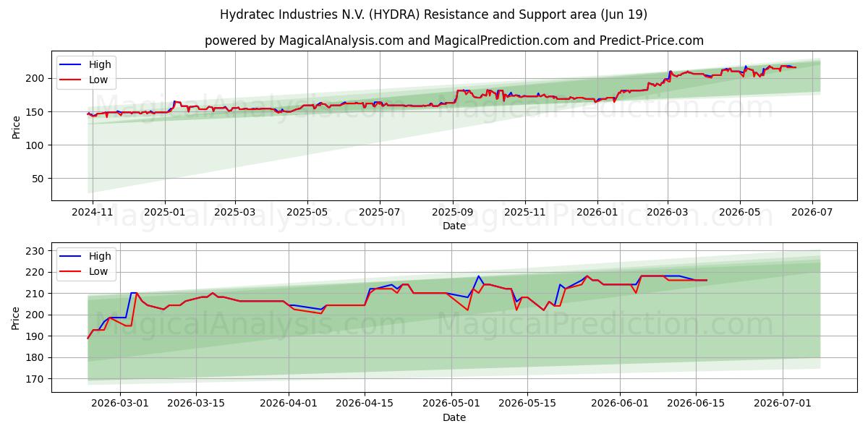Click the 2026-07-01 tick label

[783, 403]
